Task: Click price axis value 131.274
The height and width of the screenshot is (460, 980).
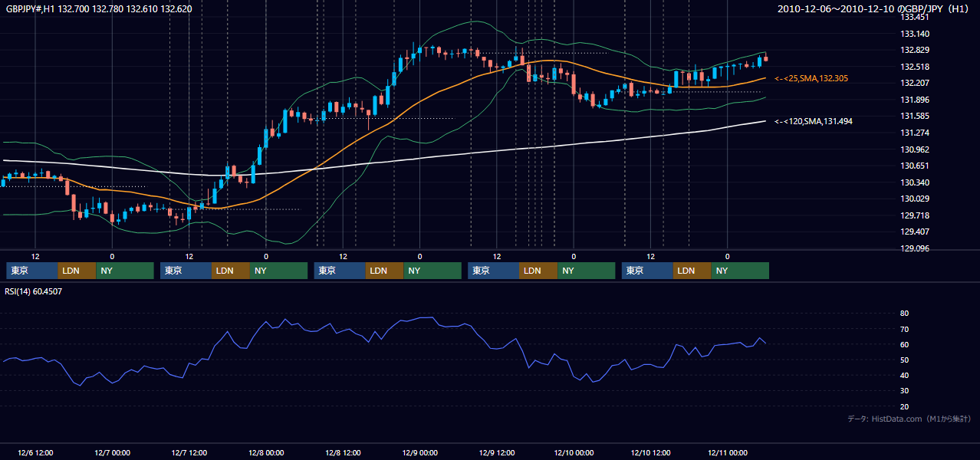Action: (x=915, y=133)
